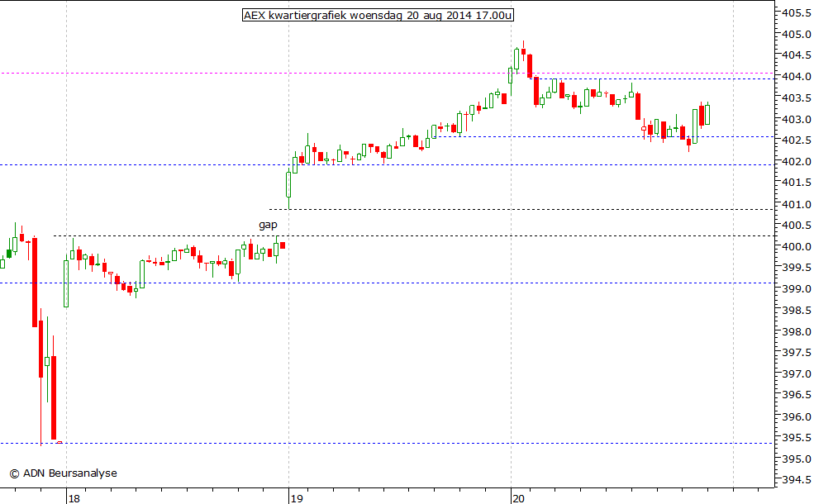
Task: Click the 397.5 price axis label
Action: (797, 353)
